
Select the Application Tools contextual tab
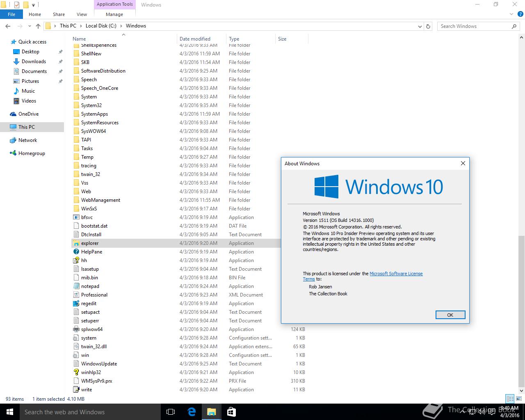(x=115, y=5)
